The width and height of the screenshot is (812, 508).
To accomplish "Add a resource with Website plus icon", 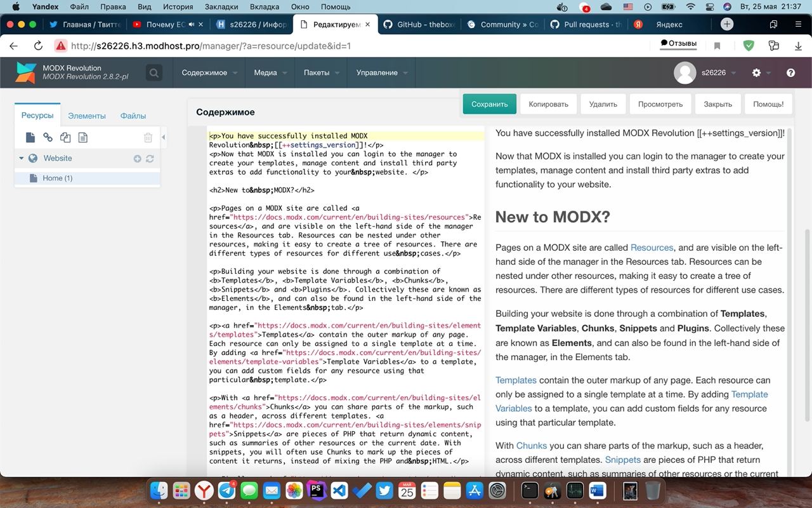I will click(137, 159).
